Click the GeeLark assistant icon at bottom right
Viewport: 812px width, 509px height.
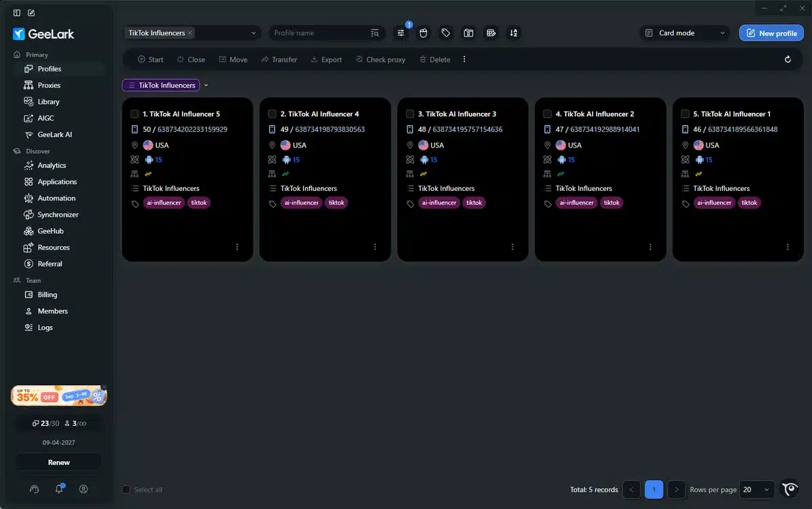pyautogui.click(x=790, y=489)
